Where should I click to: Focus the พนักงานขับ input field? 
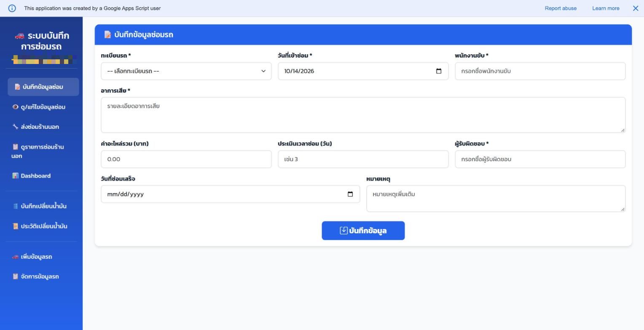540,71
